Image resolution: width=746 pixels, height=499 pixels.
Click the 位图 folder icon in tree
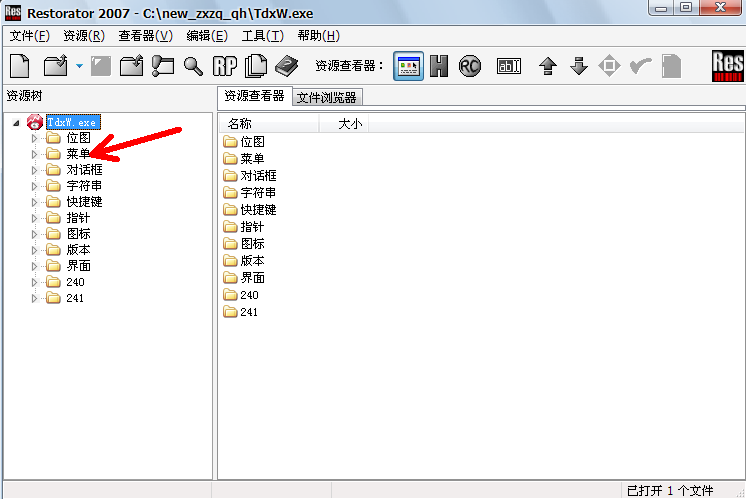(53, 138)
